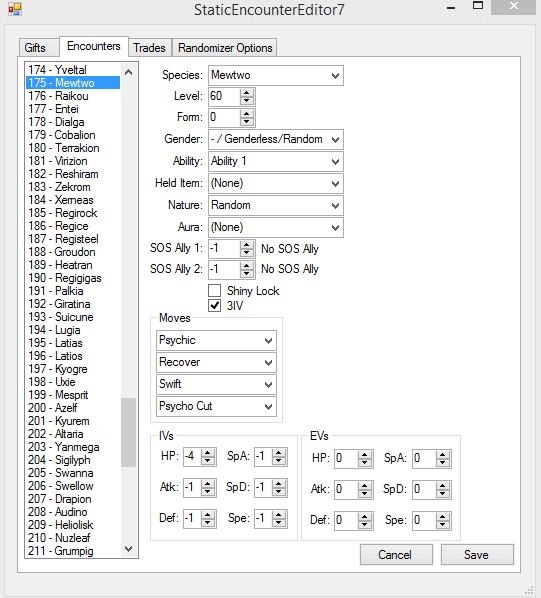Increase SpD EV with up arrow
The width and height of the screenshot is (541, 598).
pyautogui.click(x=443, y=485)
